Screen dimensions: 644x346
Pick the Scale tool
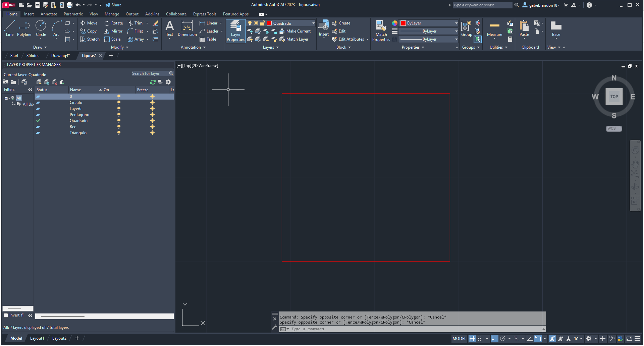tap(112, 39)
